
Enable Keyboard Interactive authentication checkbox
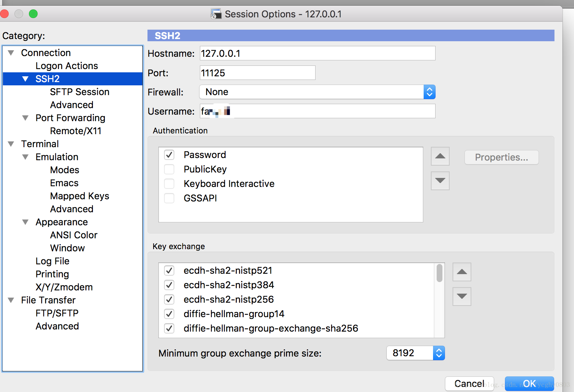point(169,184)
